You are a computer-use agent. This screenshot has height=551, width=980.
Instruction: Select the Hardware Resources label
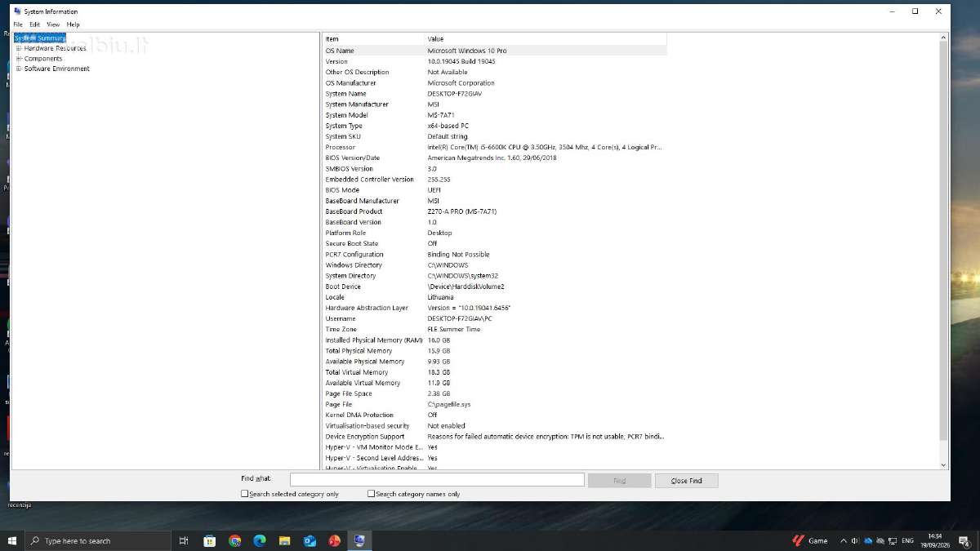click(55, 48)
